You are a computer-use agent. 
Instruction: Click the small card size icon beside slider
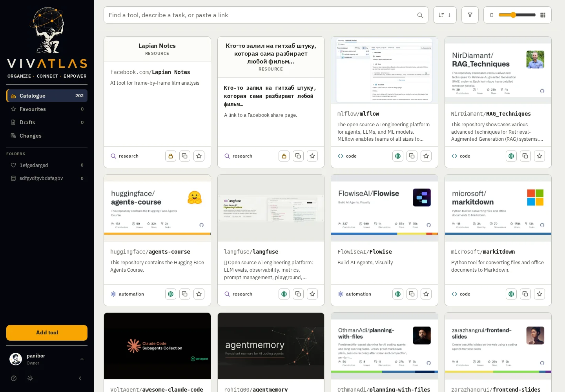tap(492, 15)
